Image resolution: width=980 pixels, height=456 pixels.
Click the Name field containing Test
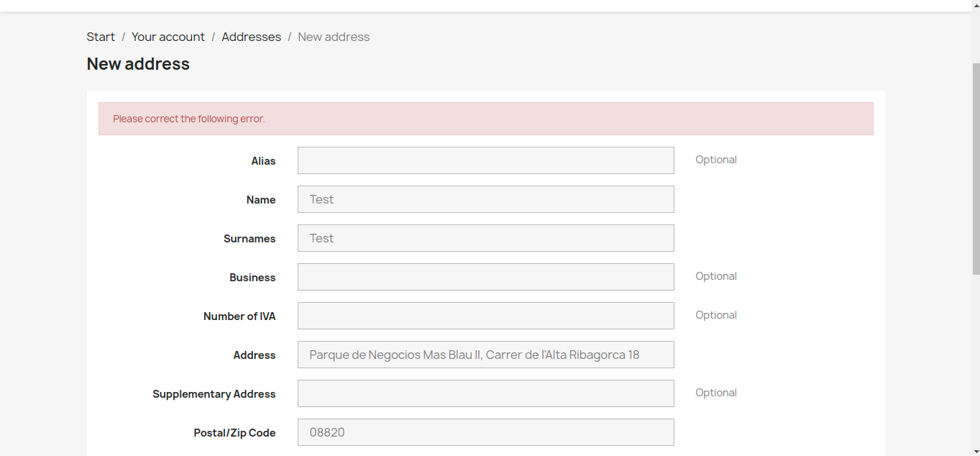485,199
